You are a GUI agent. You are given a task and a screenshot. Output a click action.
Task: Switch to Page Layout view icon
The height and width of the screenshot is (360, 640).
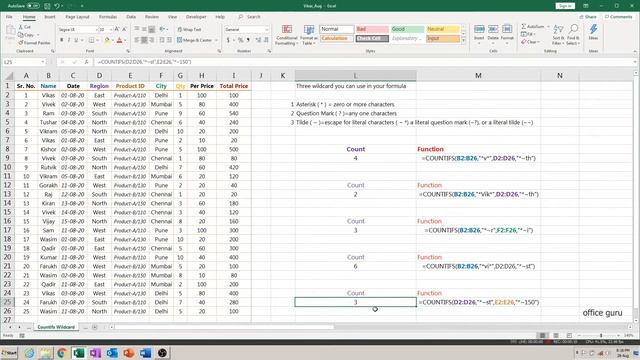[x=556, y=335]
